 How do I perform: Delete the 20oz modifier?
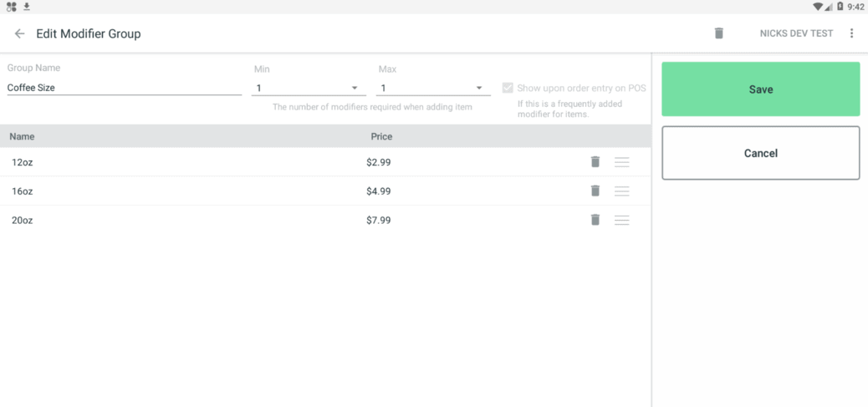point(595,221)
